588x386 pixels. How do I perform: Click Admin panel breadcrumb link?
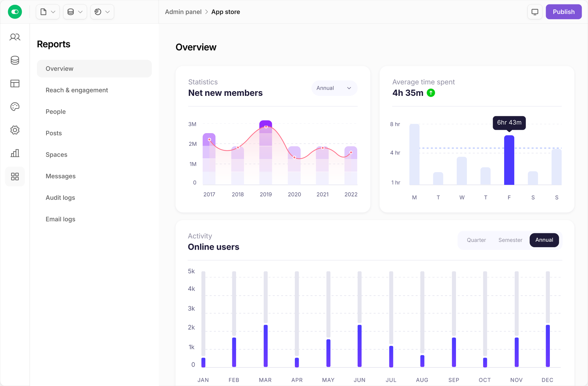[183, 12]
